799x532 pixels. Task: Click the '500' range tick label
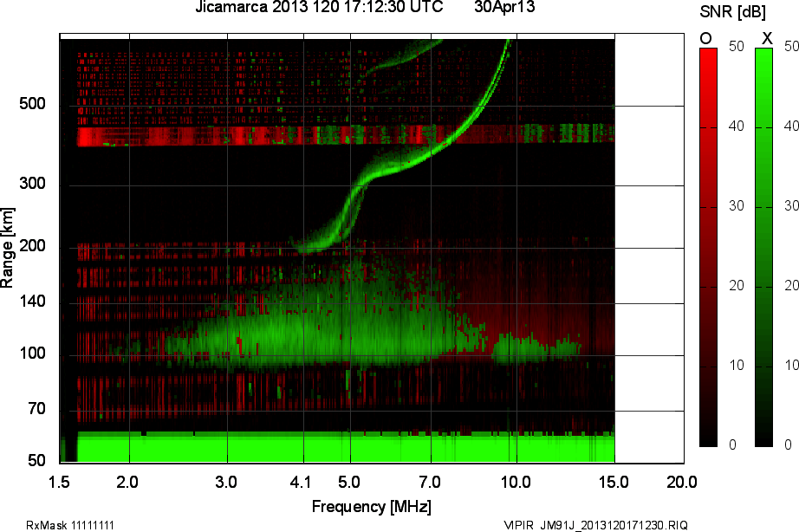click(x=32, y=104)
